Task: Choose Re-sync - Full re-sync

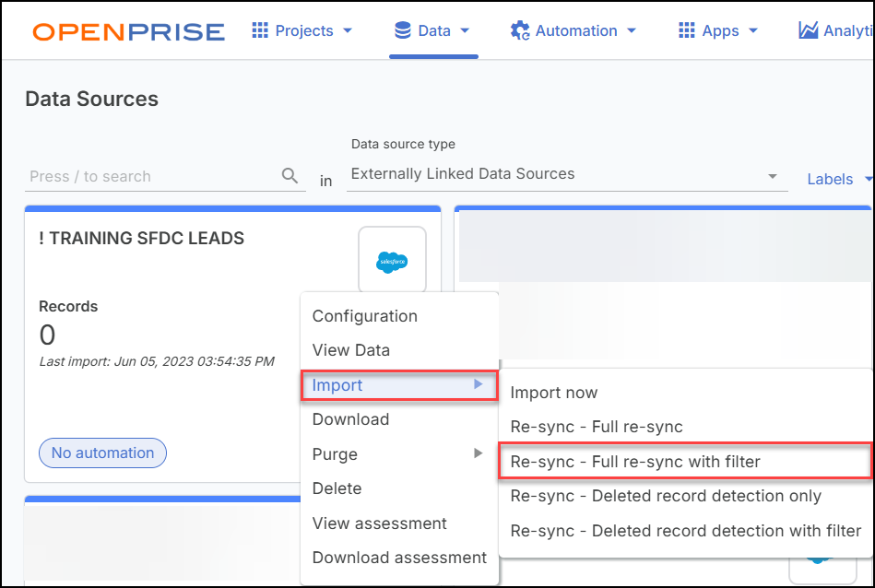Action: tap(685, 427)
